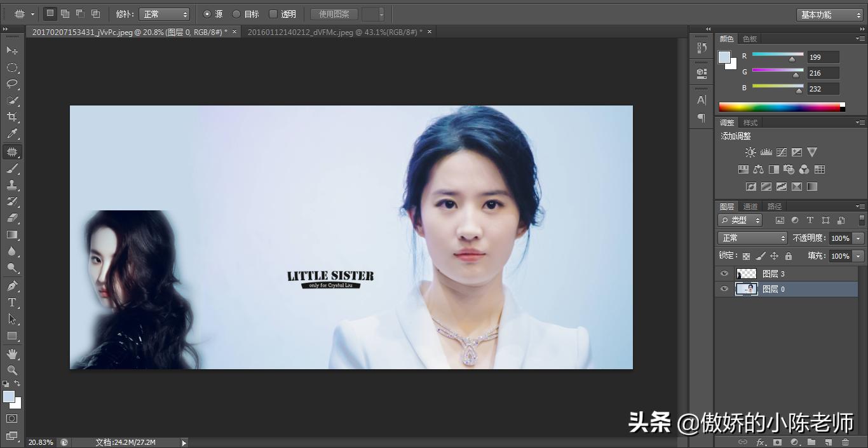Screen dimensions: 868x448
Task: Switch to the 通道 panel tab
Action: [x=750, y=206]
